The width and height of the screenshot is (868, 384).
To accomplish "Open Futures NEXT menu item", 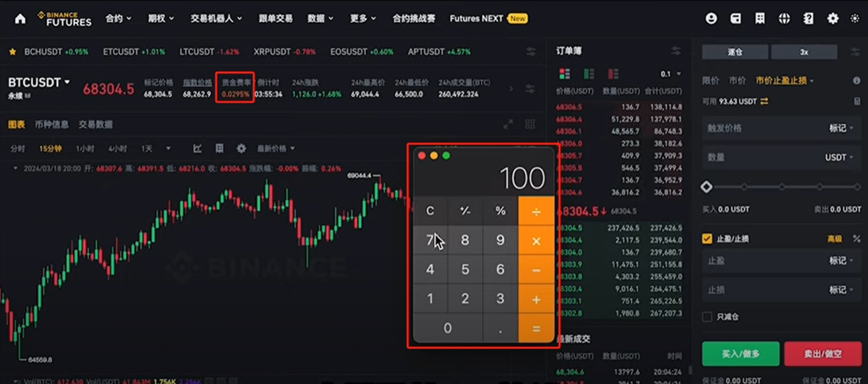I will tap(488, 18).
